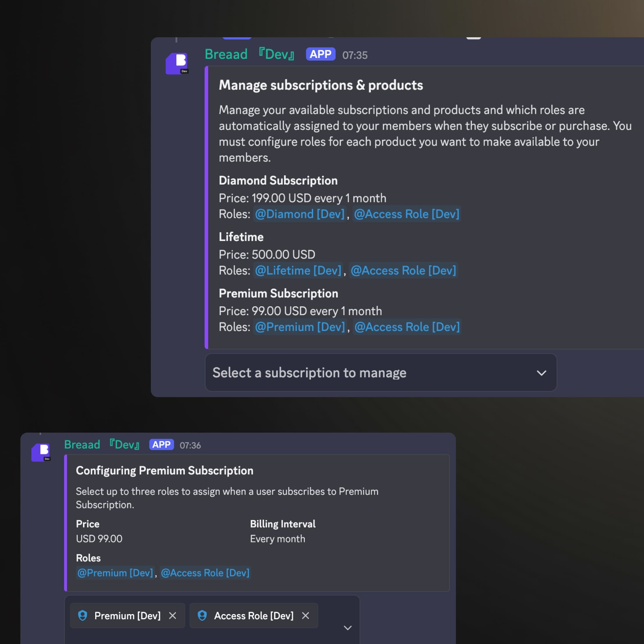Click @Access Role [Dev] in Configuring embed
Image resolution: width=644 pixels, height=644 pixels.
tap(205, 573)
